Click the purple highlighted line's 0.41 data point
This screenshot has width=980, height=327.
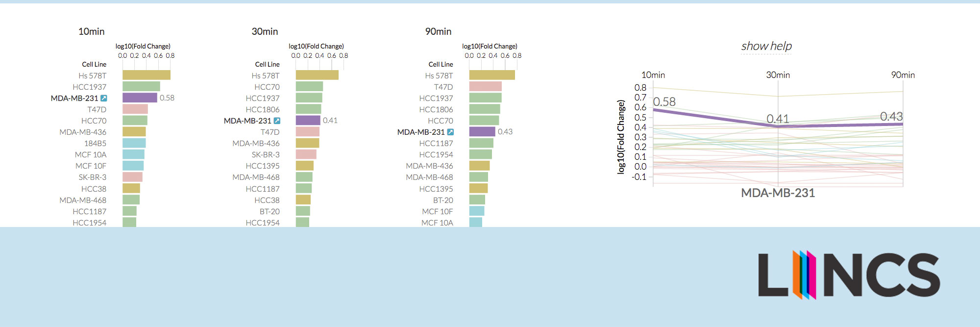click(x=778, y=126)
